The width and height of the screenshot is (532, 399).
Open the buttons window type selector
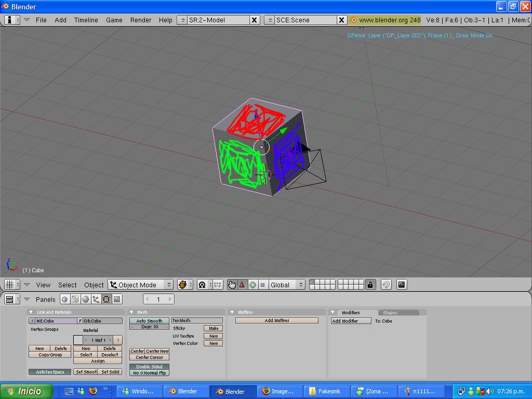click(x=12, y=299)
